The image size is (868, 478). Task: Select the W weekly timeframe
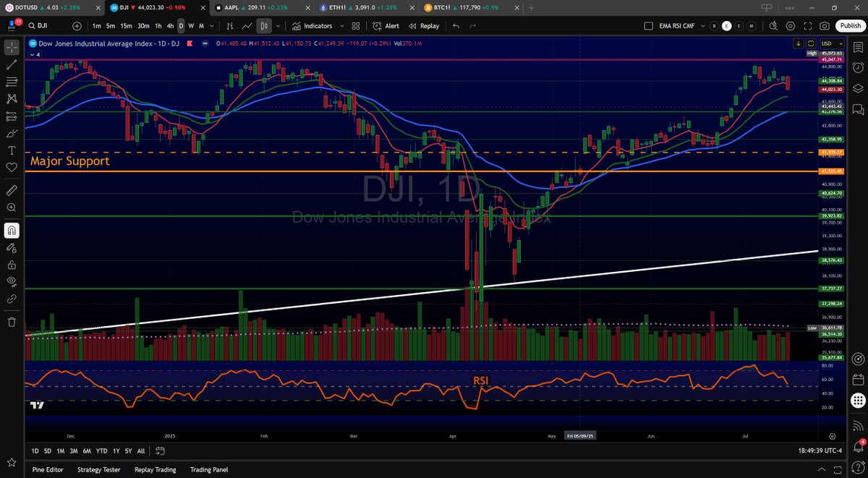pos(191,26)
